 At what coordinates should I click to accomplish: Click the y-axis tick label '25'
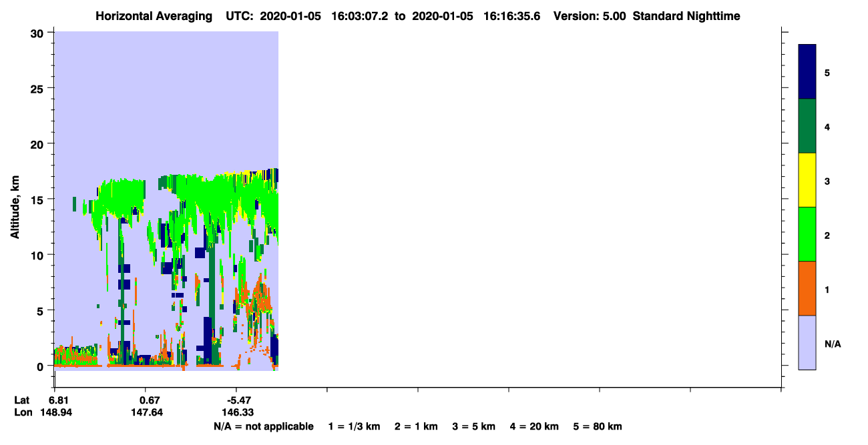pyautogui.click(x=39, y=88)
